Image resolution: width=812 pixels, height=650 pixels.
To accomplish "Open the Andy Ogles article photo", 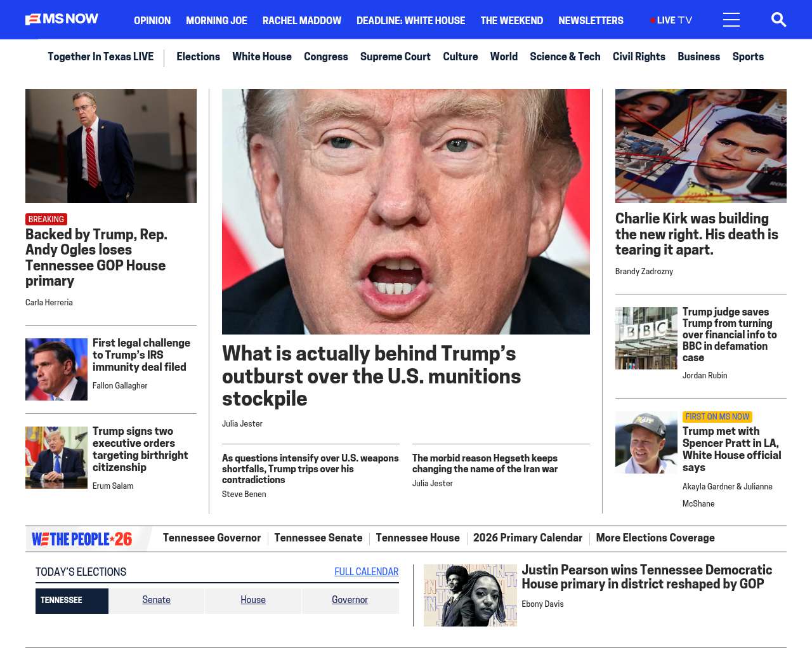I will (111, 146).
